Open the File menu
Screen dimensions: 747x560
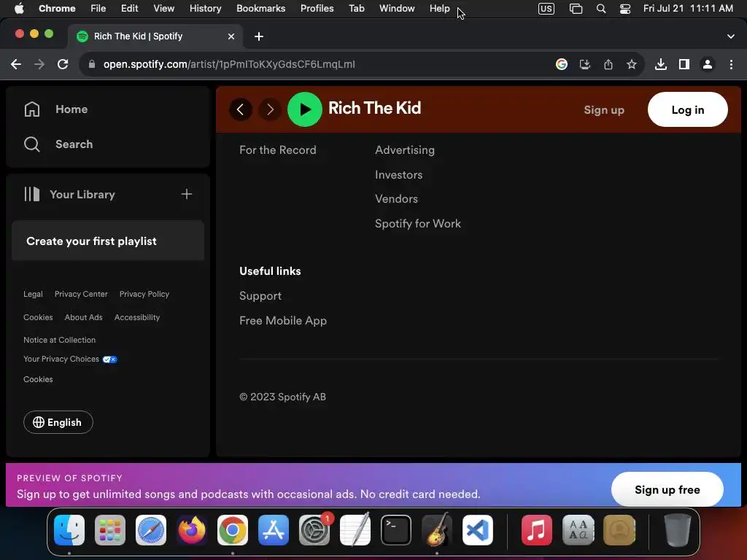click(x=98, y=8)
